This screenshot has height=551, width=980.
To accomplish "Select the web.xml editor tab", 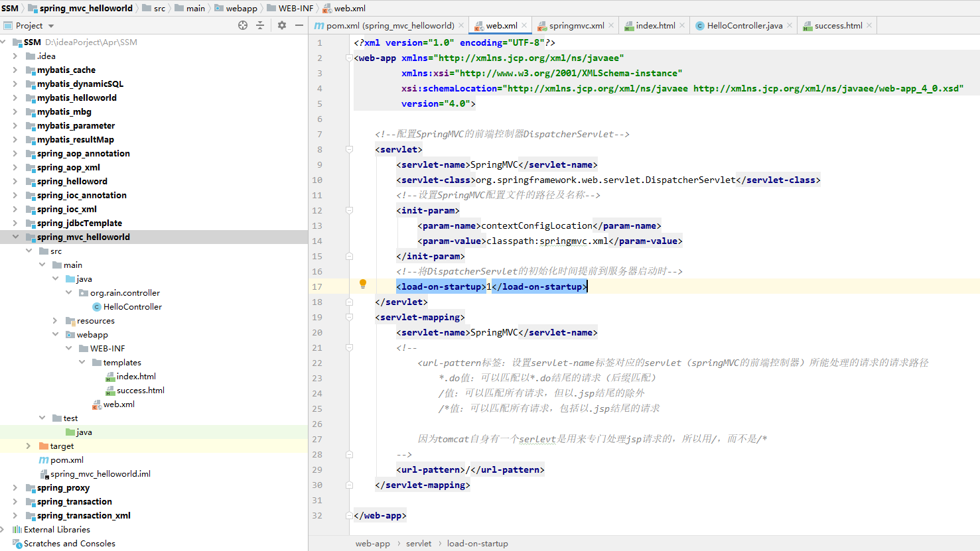I will point(501,26).
